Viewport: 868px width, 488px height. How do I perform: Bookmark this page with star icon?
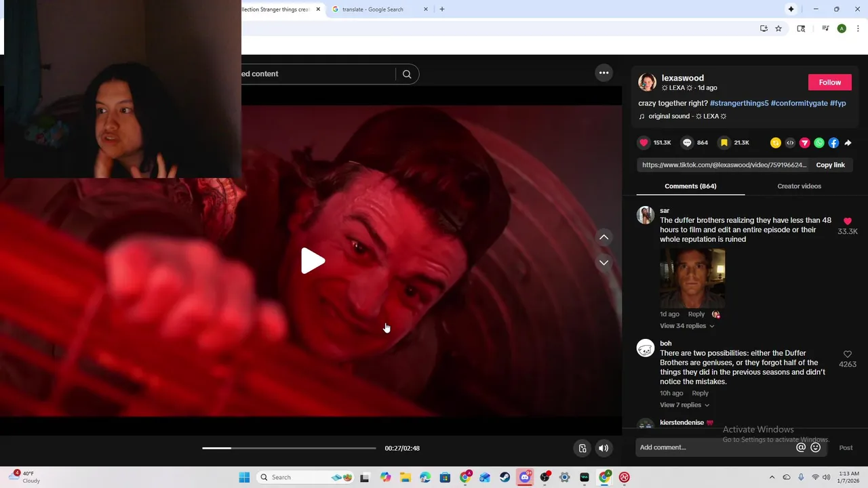(x=778, y=28)
